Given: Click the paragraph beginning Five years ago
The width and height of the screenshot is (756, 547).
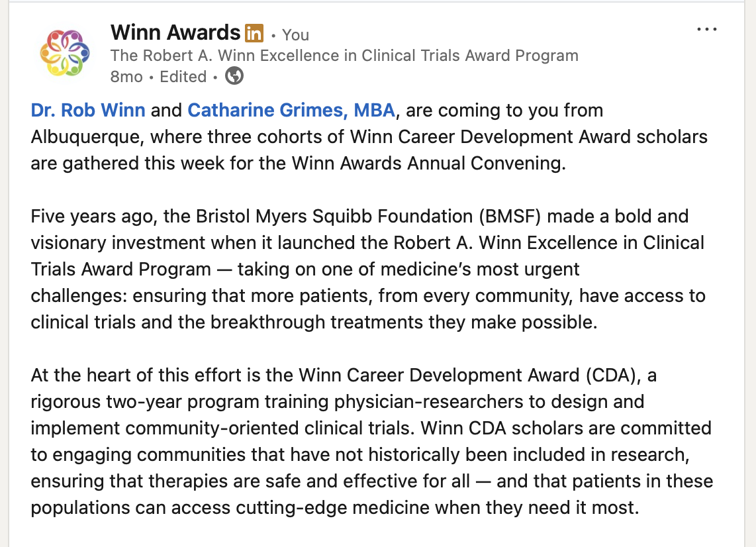Looking at the screenshot, I should [368, 269].
